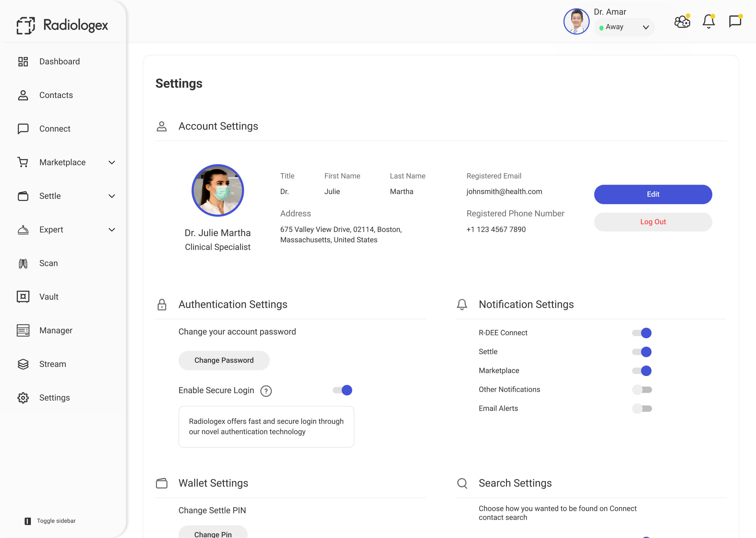Turn on Email Alerts toggle
This screenshot has width=756, height=538.
pyautogui.click(x=641, y=408)
